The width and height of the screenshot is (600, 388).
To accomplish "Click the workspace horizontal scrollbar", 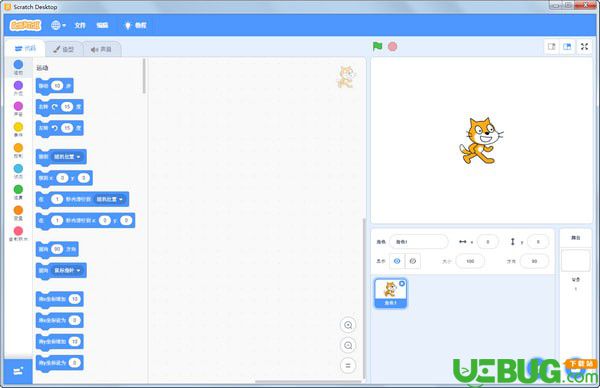I will [308, 381].
